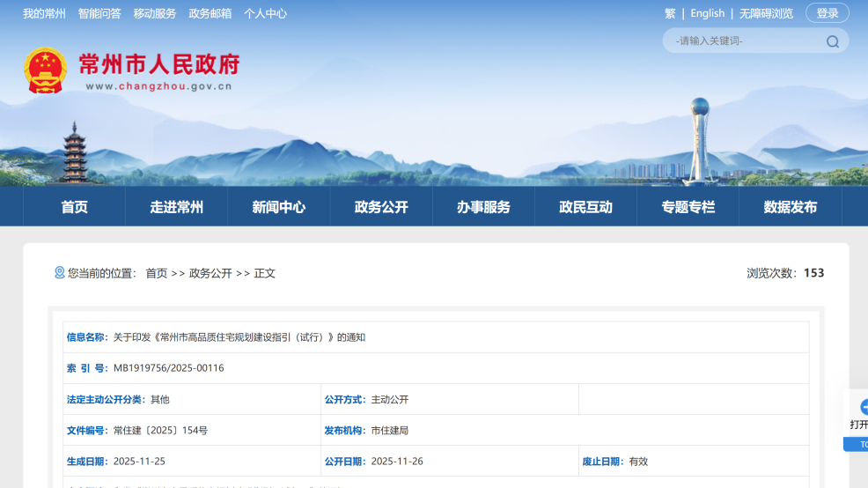Select 新闻中心 in the navigation bar
Image resolution: width=868 pixels, height=488 pixels.
click(x=278, y=207)
